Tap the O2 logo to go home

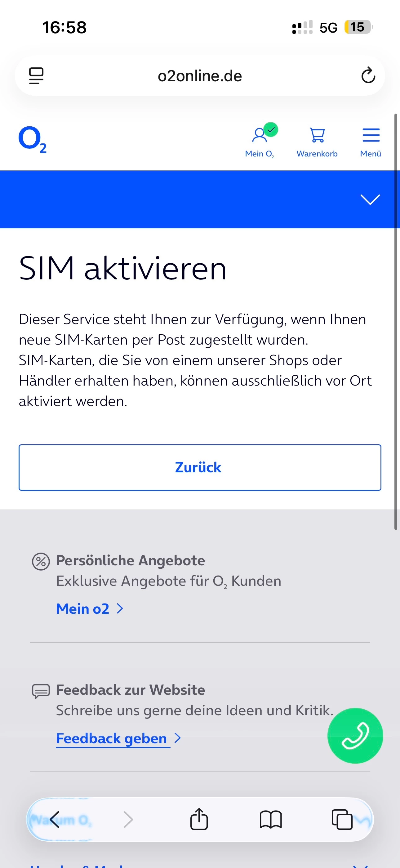click(x=32, y=139)
